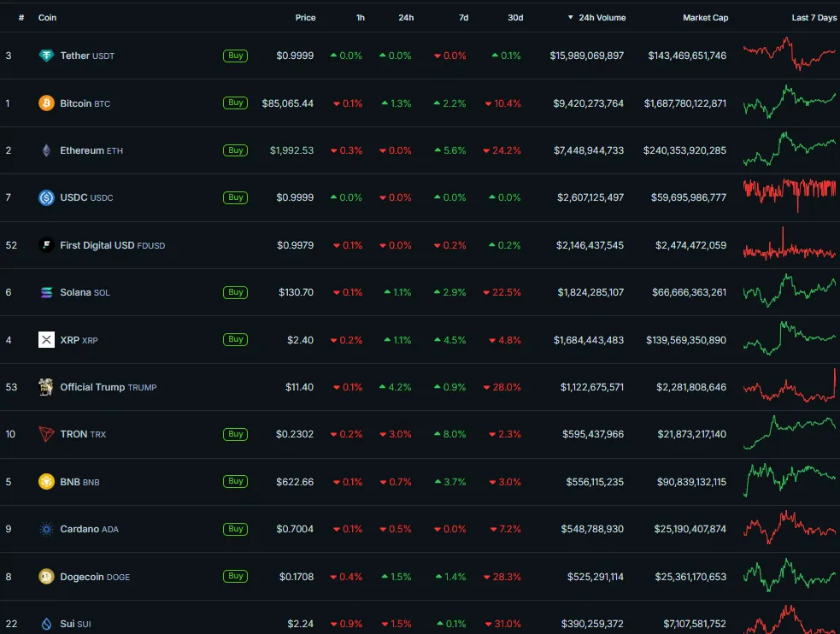The image size is (840, 634).
Task: Open BNB 7-day sparkline chart
Action: click(x=790, y=480)
